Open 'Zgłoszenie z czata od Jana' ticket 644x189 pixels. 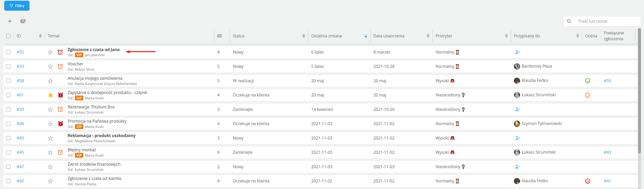(94, 49)
